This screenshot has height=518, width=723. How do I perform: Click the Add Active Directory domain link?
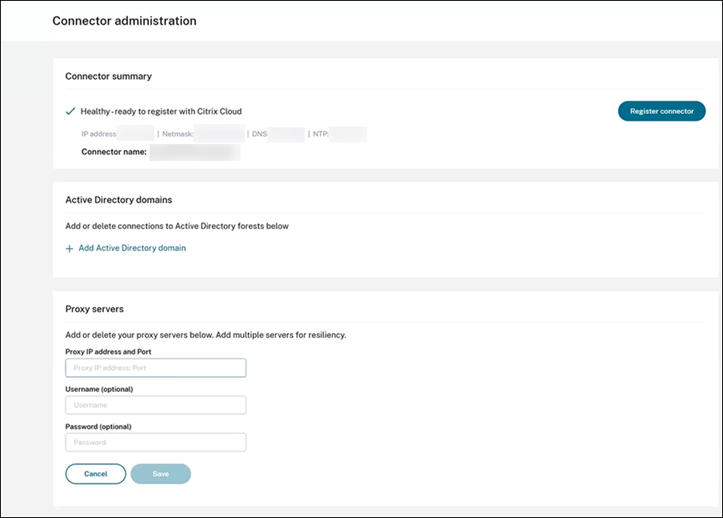[x=132, y=248]
